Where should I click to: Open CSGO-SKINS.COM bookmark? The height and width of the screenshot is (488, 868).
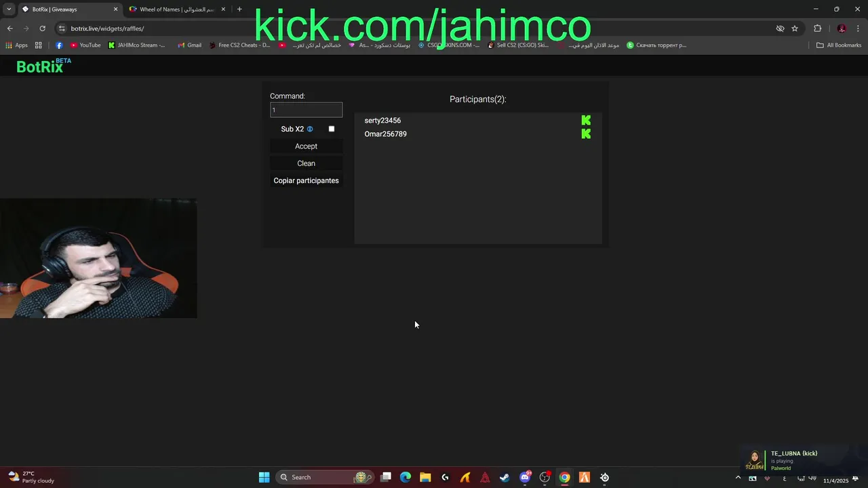(449, 45)
